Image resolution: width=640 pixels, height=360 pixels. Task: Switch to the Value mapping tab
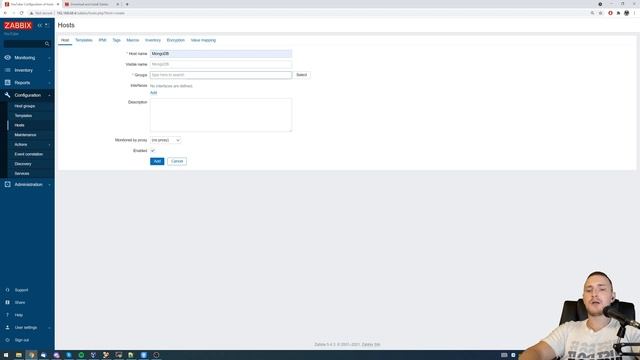(203, 40)
